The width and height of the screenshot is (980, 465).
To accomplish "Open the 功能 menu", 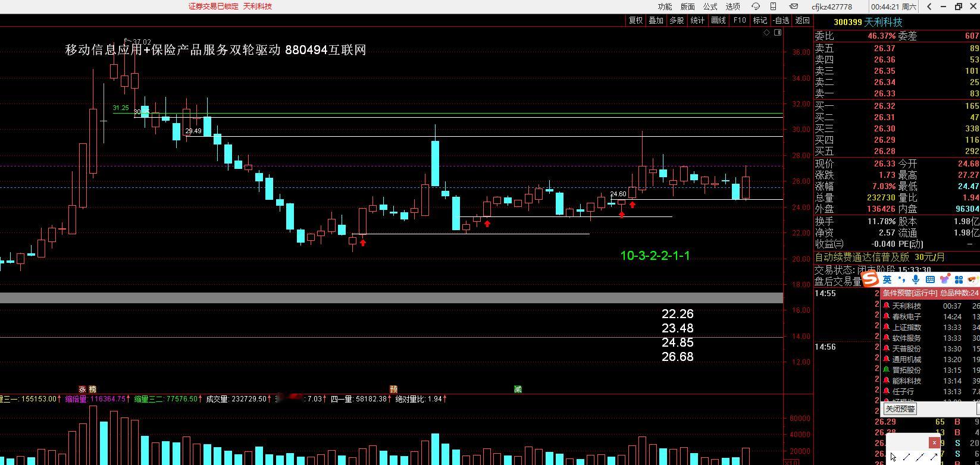I will coord(665,7).
